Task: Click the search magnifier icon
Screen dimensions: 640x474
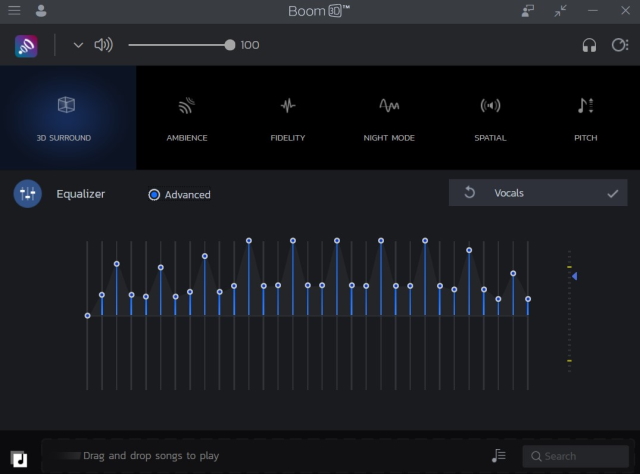Action: point(536,456)
